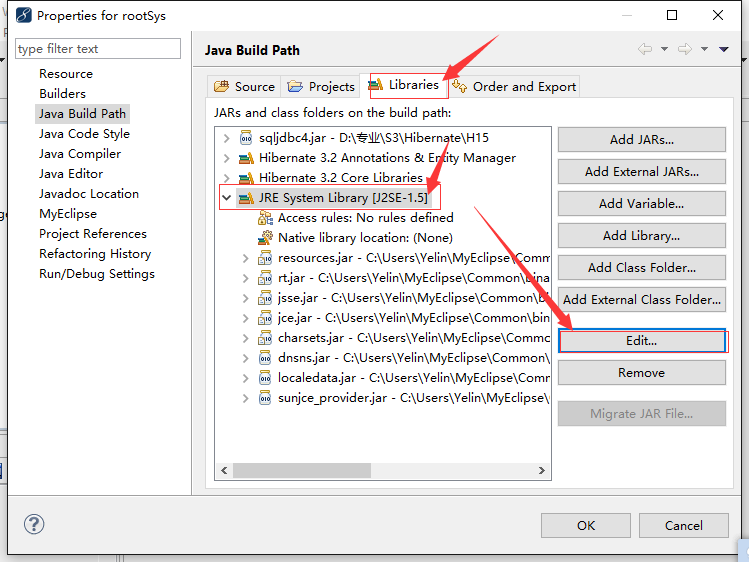
Task: Switch to the Libraries tab
Action: pos(404,85)
